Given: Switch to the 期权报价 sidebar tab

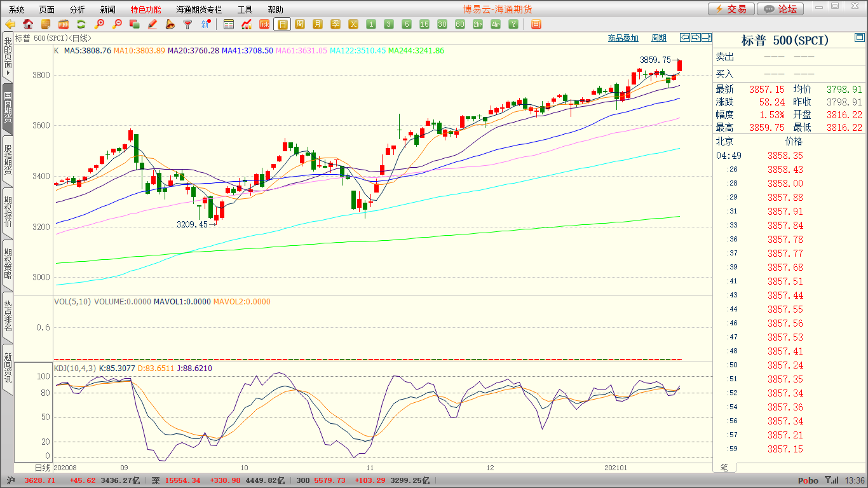Looking at the screenshot, I should (x=8, y=212).
